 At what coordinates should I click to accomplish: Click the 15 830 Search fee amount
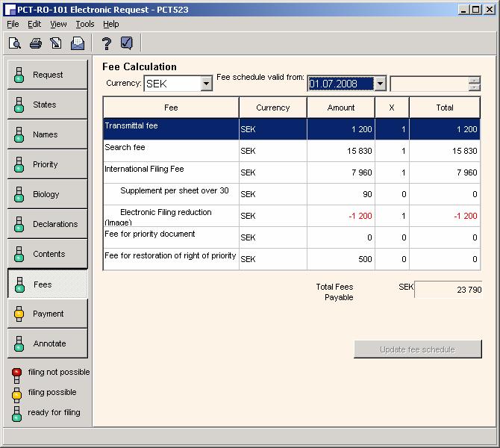point(341,151)
